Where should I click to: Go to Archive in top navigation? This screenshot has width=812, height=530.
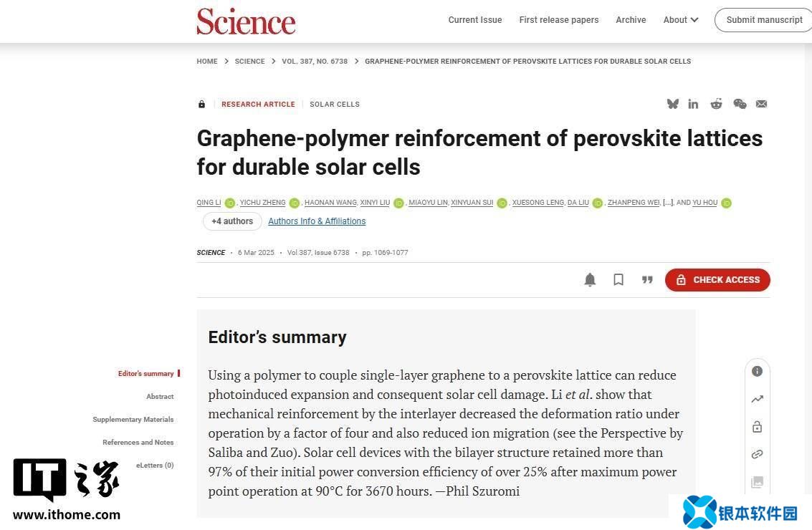click(x=631, y=20)
